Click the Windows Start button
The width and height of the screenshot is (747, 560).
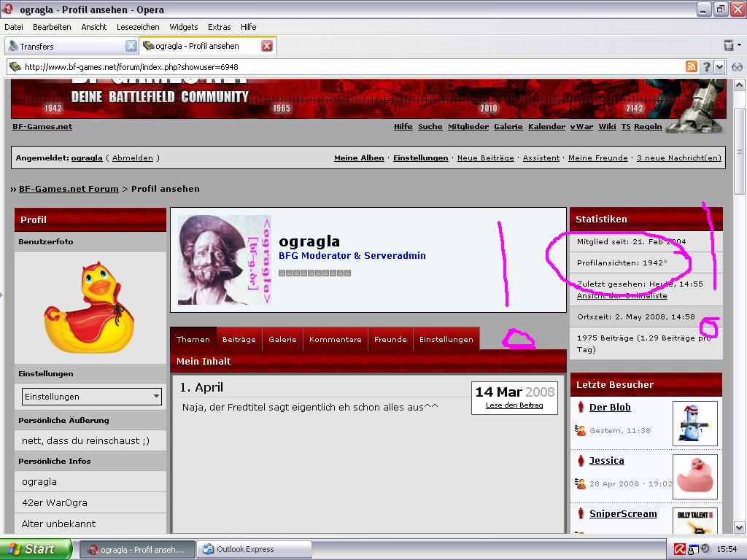36,549
